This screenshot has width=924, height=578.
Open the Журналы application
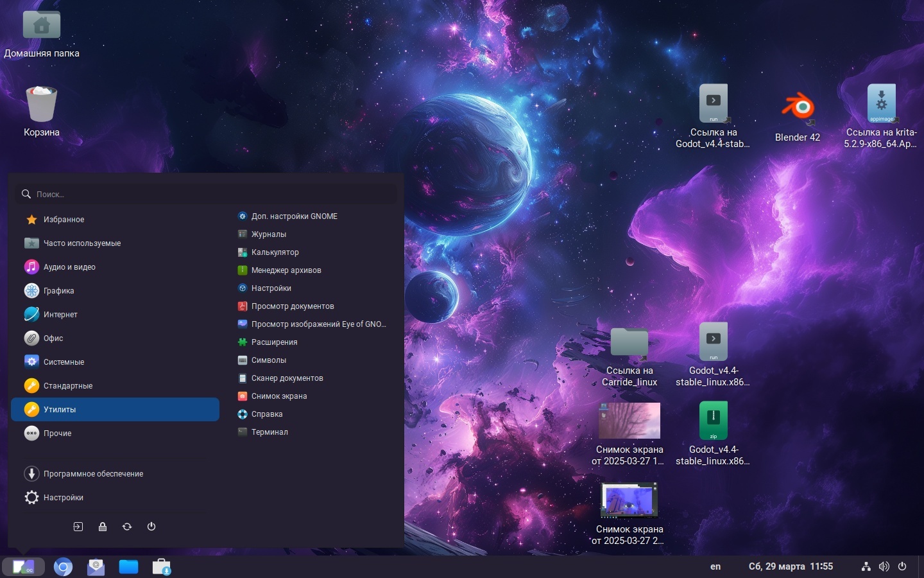point(262,234)
